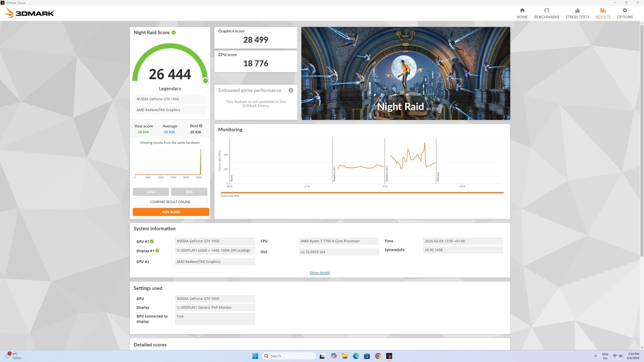Click green check beside Display #1

coord(157,251)
